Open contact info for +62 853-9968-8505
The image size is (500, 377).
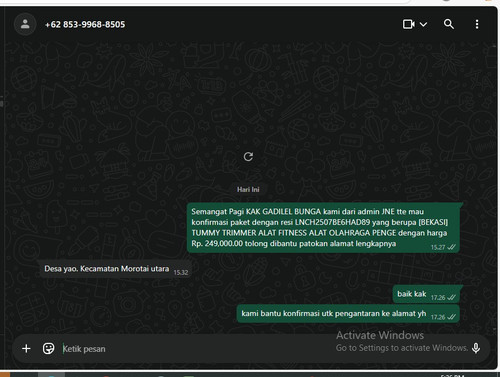pyautogui.click(x=85, y=24)
